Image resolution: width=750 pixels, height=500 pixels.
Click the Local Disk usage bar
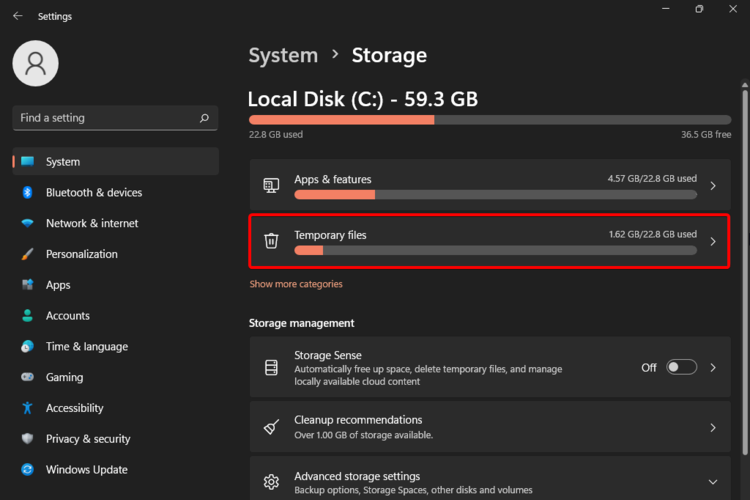click(490, 119)
